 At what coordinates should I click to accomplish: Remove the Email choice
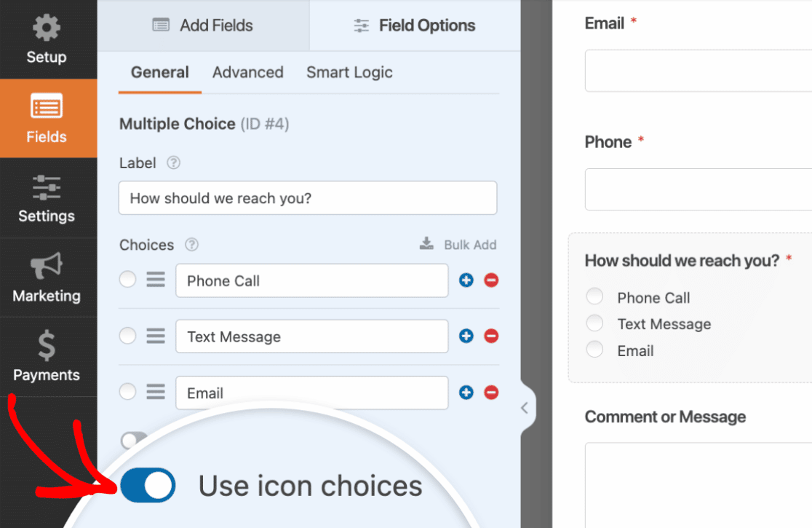[491, 393]
